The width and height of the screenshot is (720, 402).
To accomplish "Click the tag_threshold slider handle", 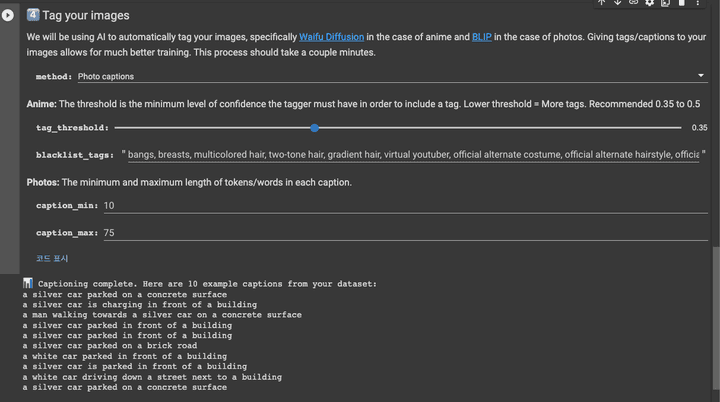I will (315, 128).
